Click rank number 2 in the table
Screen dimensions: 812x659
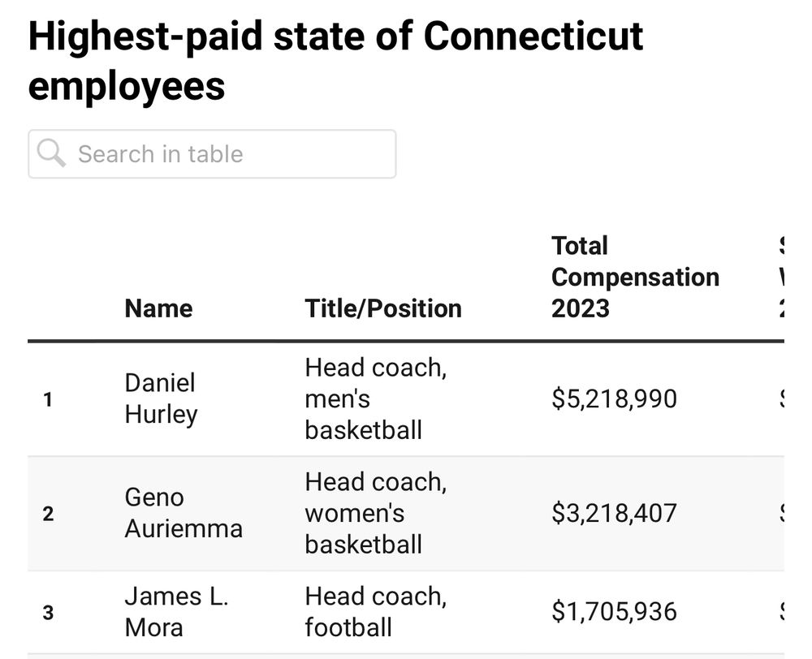48,514
